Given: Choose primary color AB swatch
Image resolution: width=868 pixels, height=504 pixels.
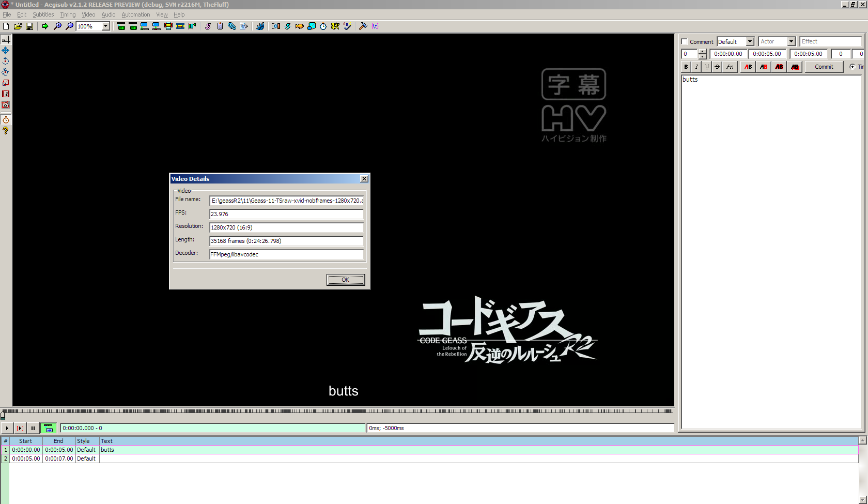Looking at the screenshot, I should point(748,67).
